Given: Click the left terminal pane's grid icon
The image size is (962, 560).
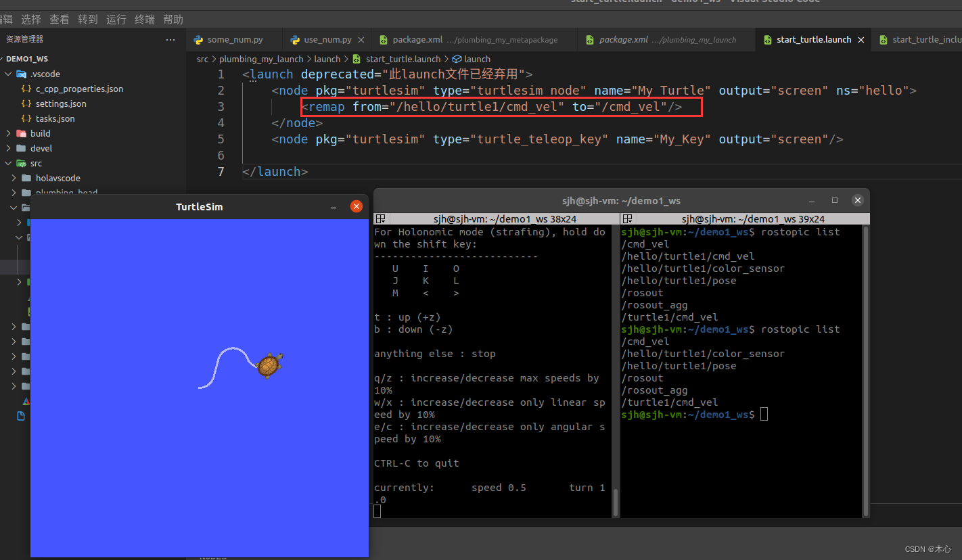Looking at the screenshot, I should pos(381,219).
